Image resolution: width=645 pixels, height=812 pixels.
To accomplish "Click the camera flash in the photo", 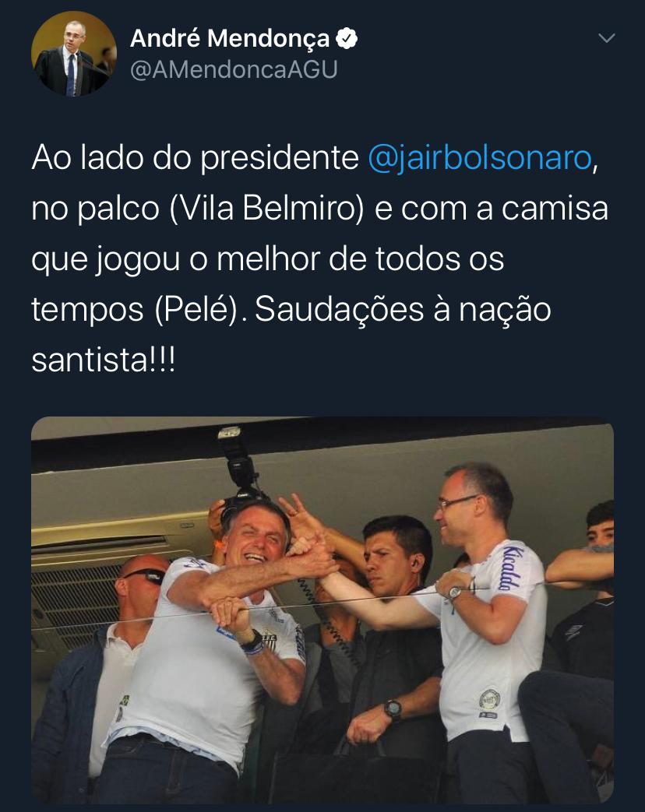I will point(236,457).
